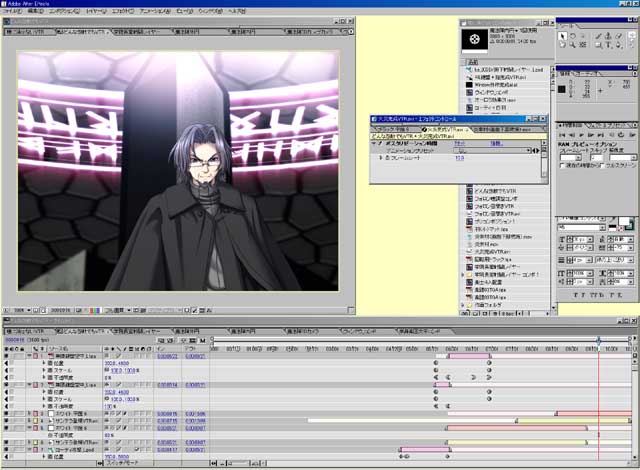Select the Eraser tool
The width and height of the screenshot is (640, 470).
[x=619, y=36]
